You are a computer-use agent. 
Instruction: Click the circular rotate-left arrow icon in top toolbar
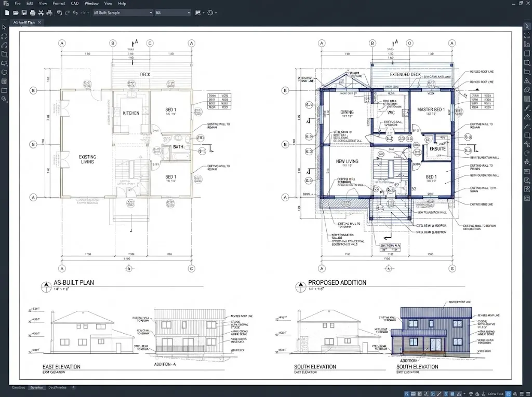pos(60,13)
